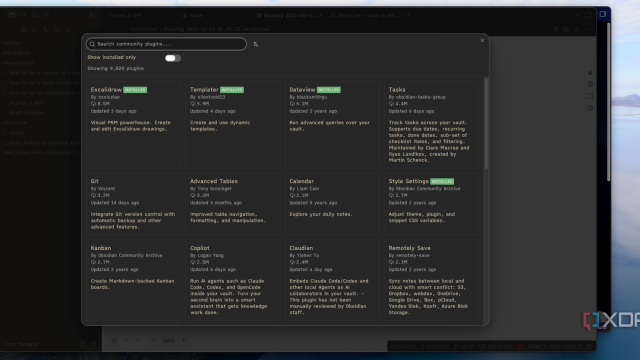Click the INSTALLED badge on Style Settings

pos(442,181)
